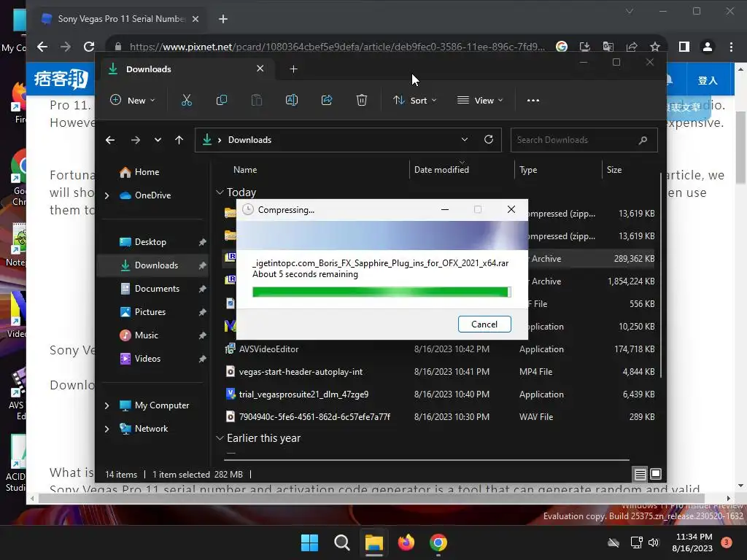Go back using Explorer's back arrow
This screenshot has width=747, height=560.
pos(110,140)
